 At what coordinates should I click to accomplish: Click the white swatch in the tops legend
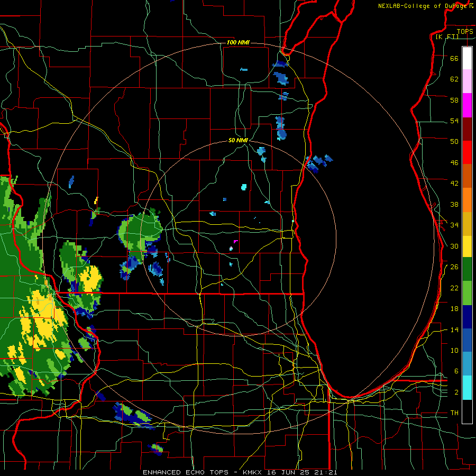click(467, 58)
